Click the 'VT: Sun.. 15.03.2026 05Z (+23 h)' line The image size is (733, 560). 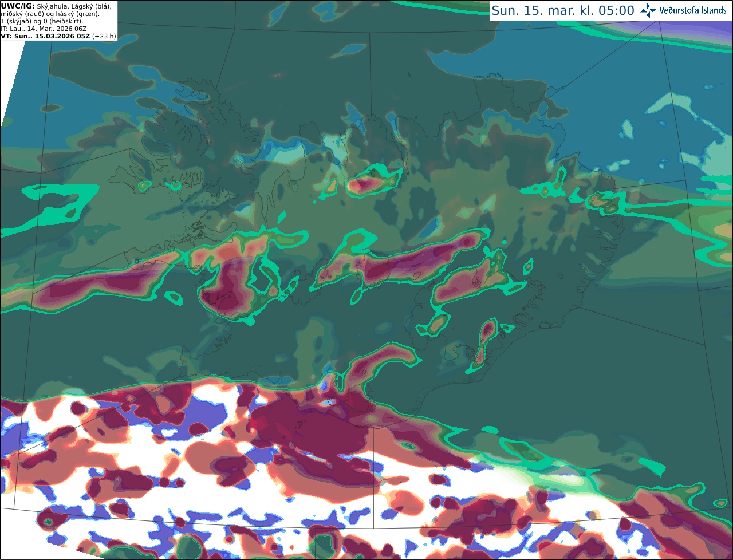pyautogui.click(x=58, y=36)
